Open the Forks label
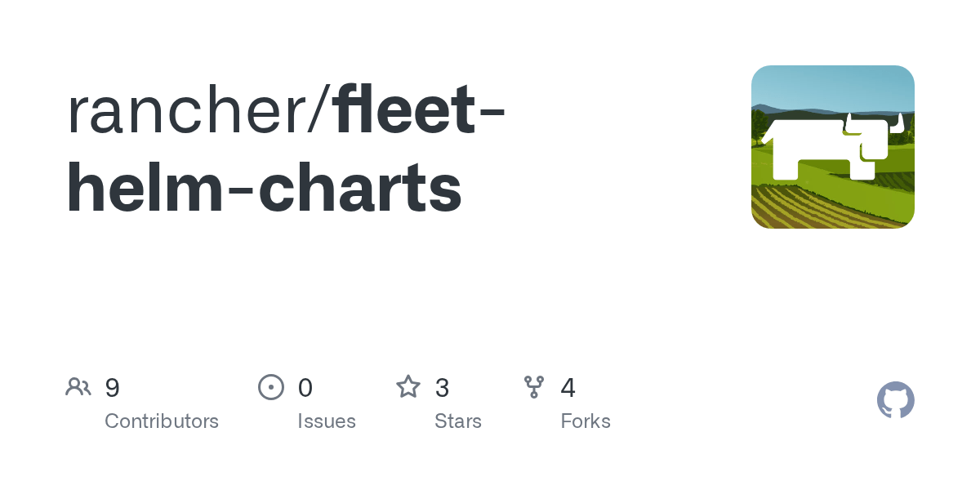The width and height of the screenshot is (980, 490). 586,421
